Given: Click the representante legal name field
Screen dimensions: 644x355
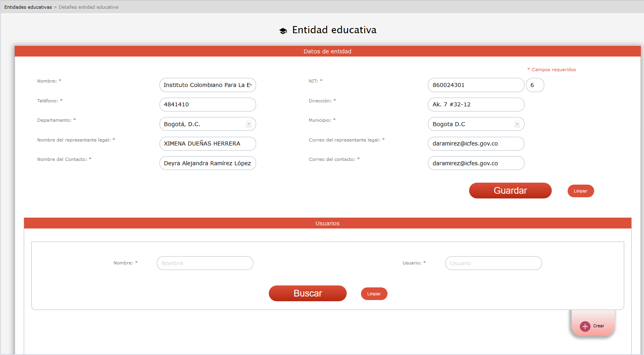Looking at the screenshot, I should click(207, 144).
